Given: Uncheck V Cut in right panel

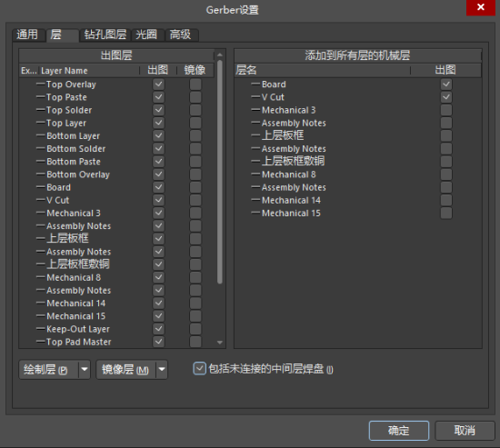Looking at the screenshot, I should [446, 97].
